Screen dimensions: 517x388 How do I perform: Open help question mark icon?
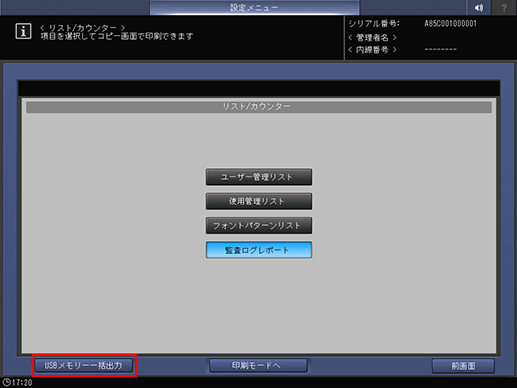coord(504,7)
